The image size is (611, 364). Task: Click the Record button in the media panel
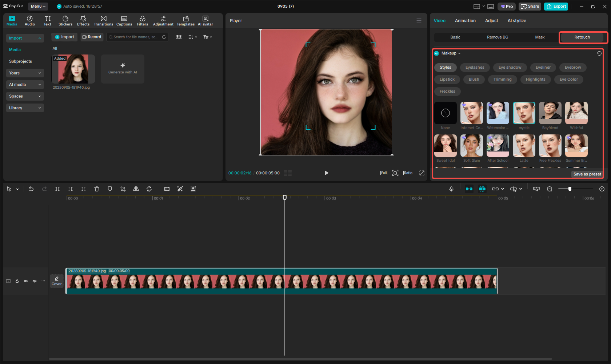(x=92, y=37)
